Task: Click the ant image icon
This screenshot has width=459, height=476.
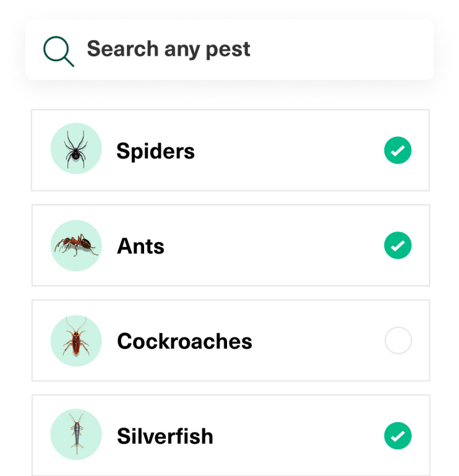Action: (x=75, y=245)
